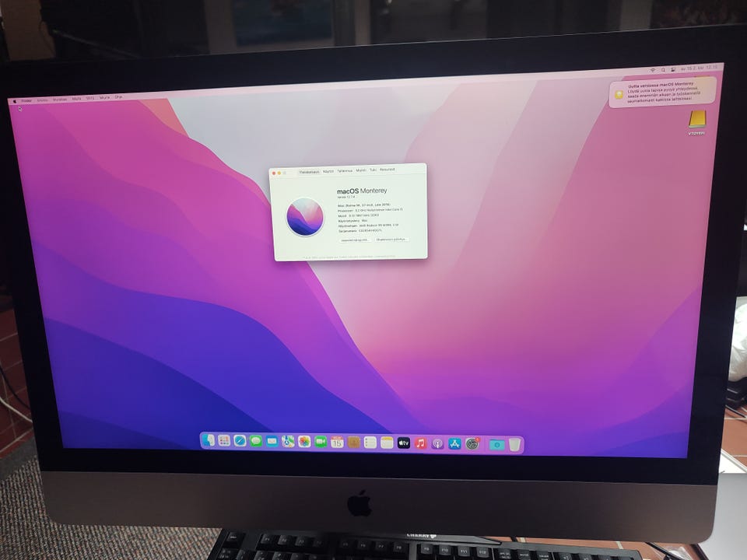Open Calendar showing 15 in the Dock
The height and width of the screenshot is (560, 747).
pyautogui.click(x=337, y=443)
